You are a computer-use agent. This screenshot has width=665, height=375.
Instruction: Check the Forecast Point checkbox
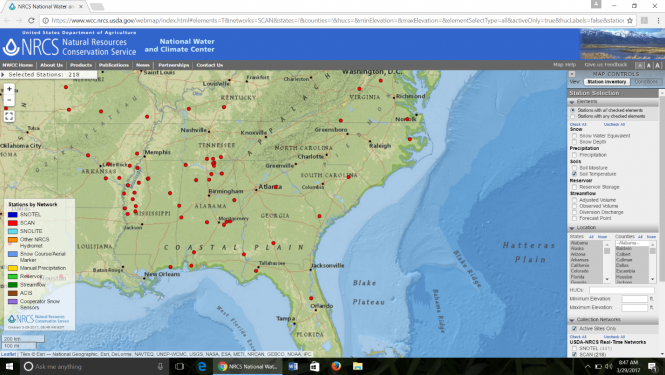point(575,218)
